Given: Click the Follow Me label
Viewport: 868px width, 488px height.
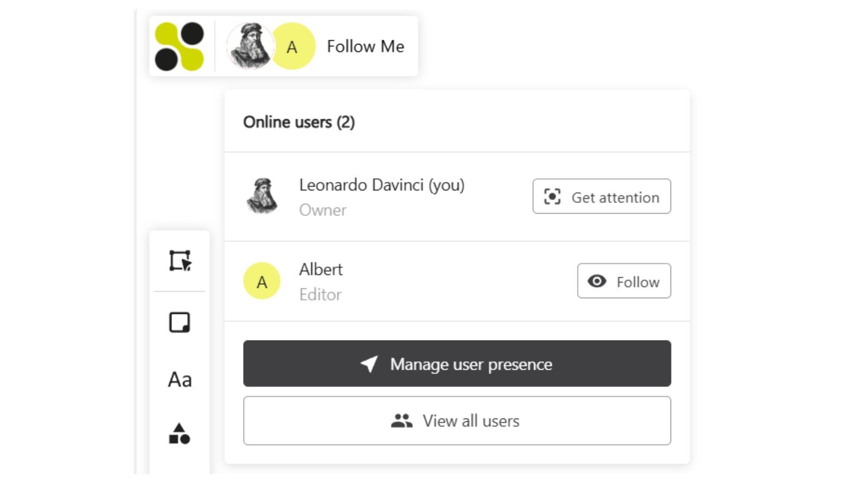Looking at the screenshot, I should point(365,47).
